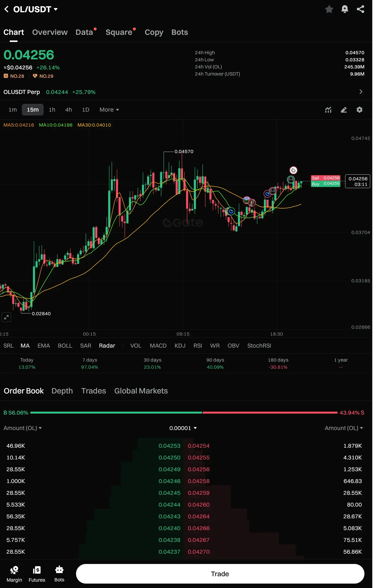Open OLUSDT Perp chevron arrow
Screen dimensions: 373x588
point(361,92)
